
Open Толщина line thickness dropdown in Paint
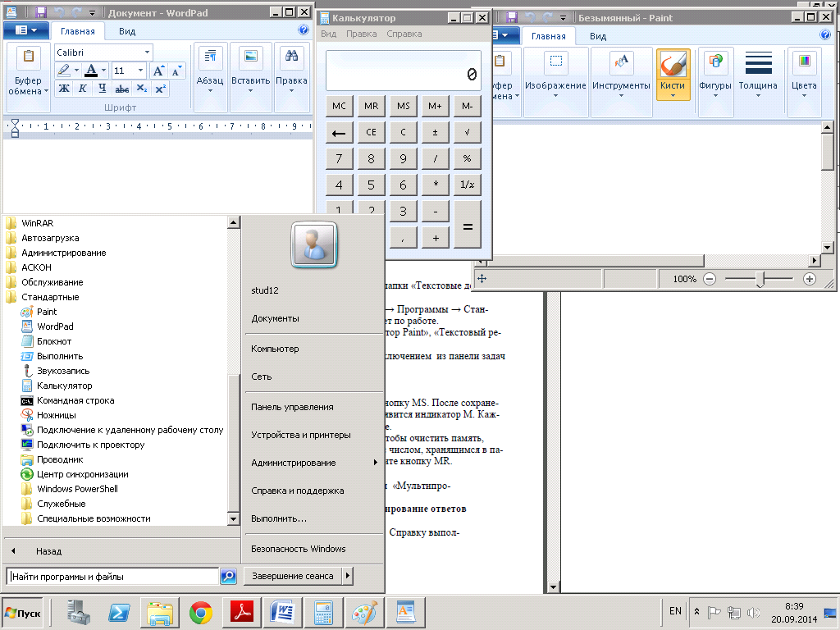coord(758,74)
